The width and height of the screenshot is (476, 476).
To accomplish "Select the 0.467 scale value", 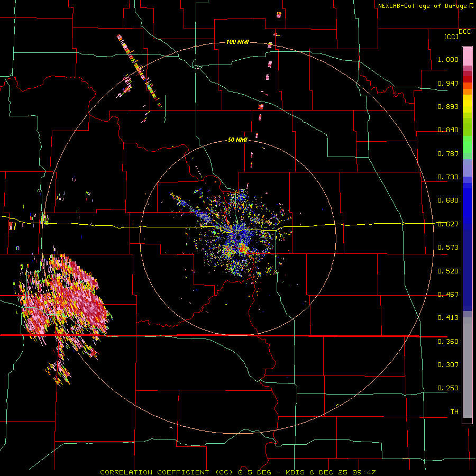I will (448, 295).
